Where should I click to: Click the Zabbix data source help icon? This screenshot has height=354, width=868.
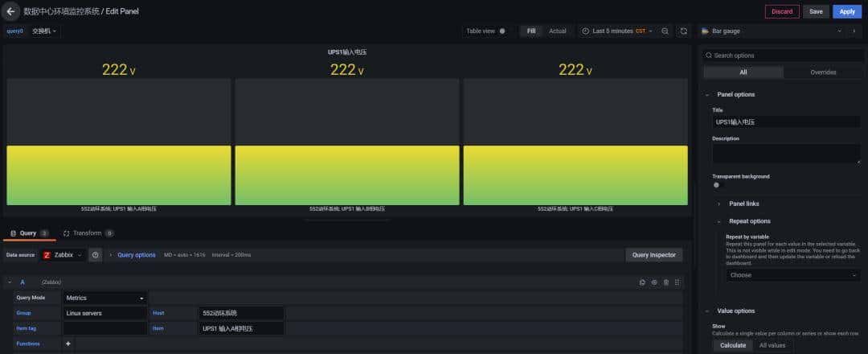coord(95,255)
